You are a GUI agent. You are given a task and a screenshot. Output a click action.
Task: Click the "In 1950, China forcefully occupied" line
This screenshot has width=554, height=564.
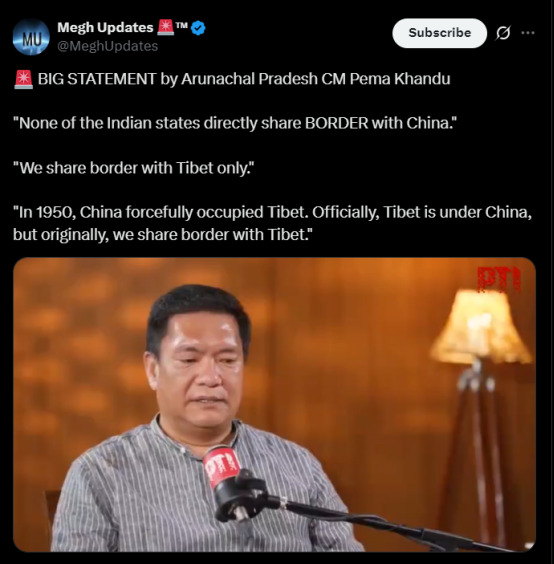click(272, 212)
